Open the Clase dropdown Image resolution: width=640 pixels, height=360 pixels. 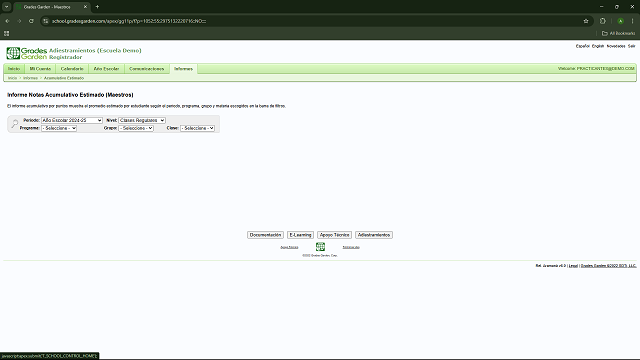[198, 128]
